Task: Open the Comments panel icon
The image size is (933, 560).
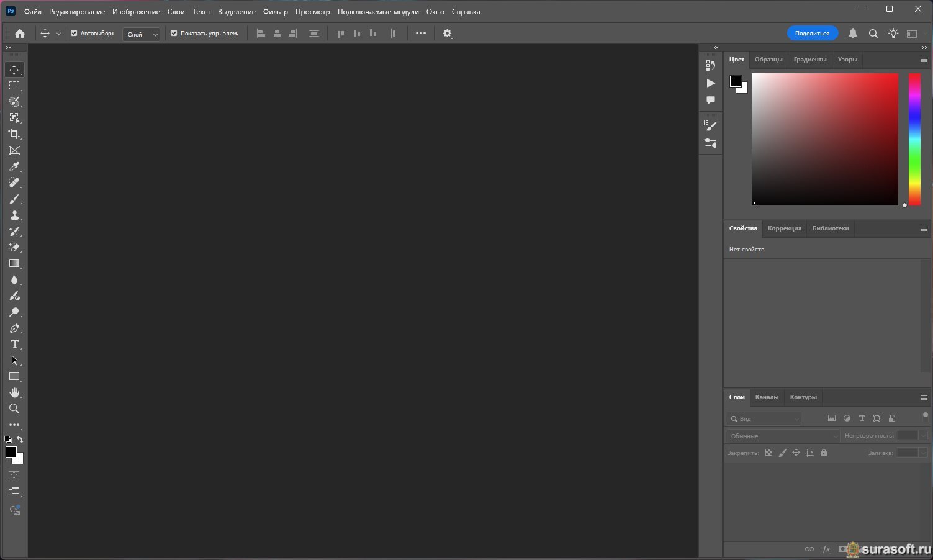Action: pos(711,101)
